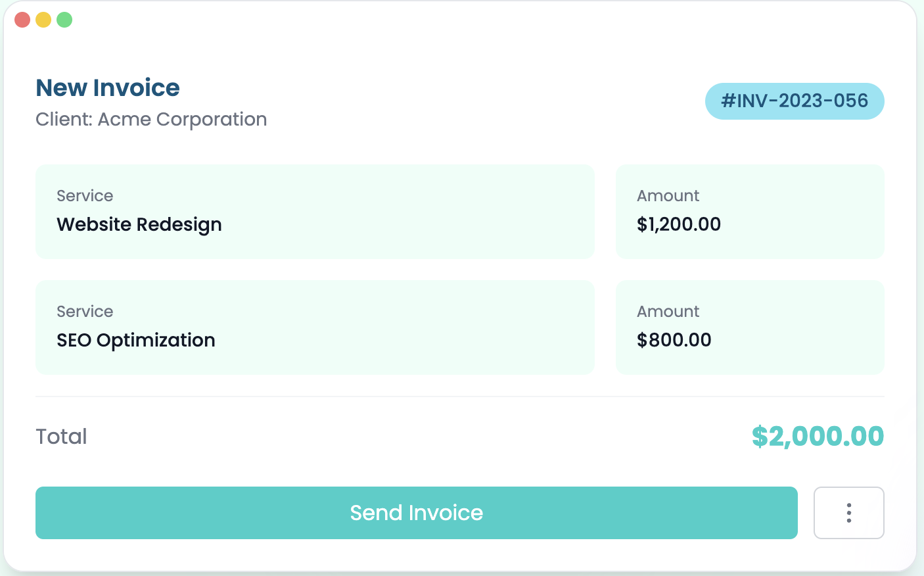Click the SEO Optimization amount card
The image size is (924, 576).
(750, 327)
